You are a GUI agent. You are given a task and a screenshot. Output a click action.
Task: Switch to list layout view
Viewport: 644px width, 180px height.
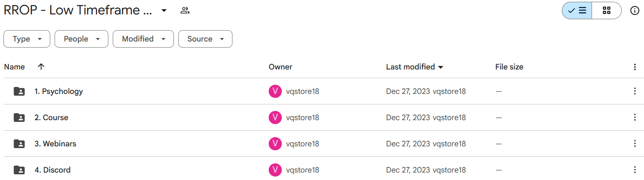point(577,10)
